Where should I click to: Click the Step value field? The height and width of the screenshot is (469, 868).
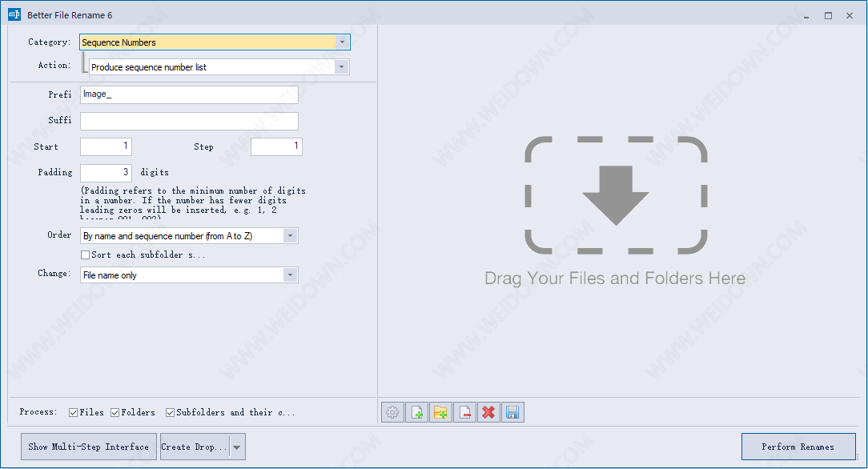click(276, 146)
